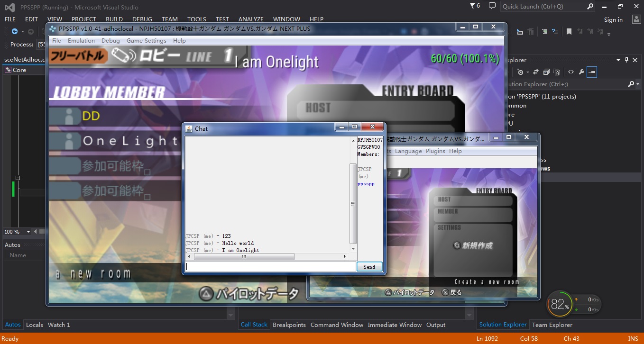Click Sign in link in Visual Studio

click(613, 19)
